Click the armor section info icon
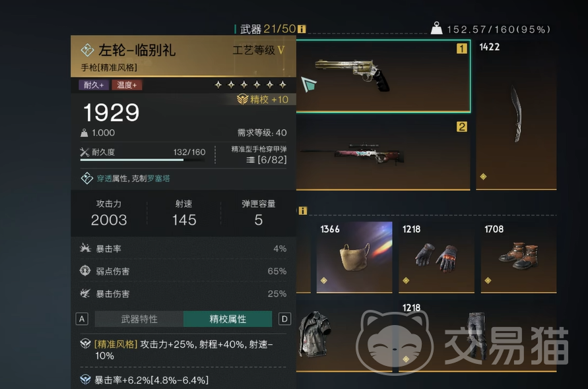588x389 pixels. (x=303, y=210)
